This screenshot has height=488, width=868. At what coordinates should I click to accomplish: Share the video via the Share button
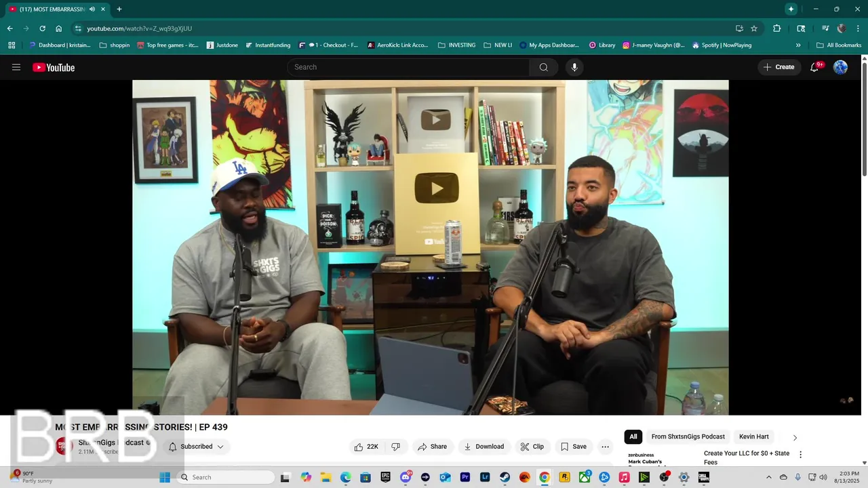[433, 447]
